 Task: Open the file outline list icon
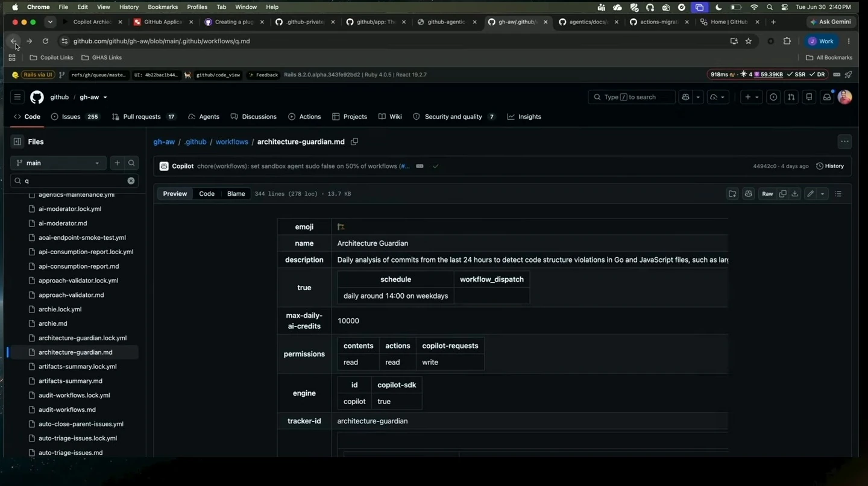[x=838, y=194]
